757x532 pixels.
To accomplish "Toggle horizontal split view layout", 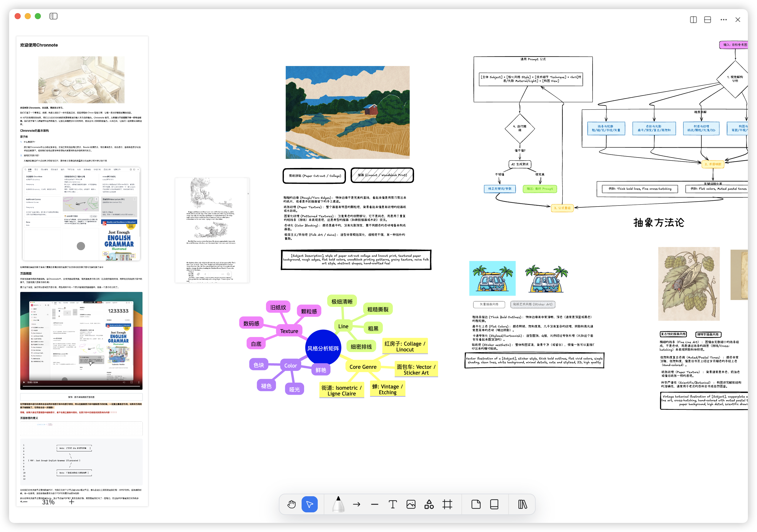I will tap(707, 20).
